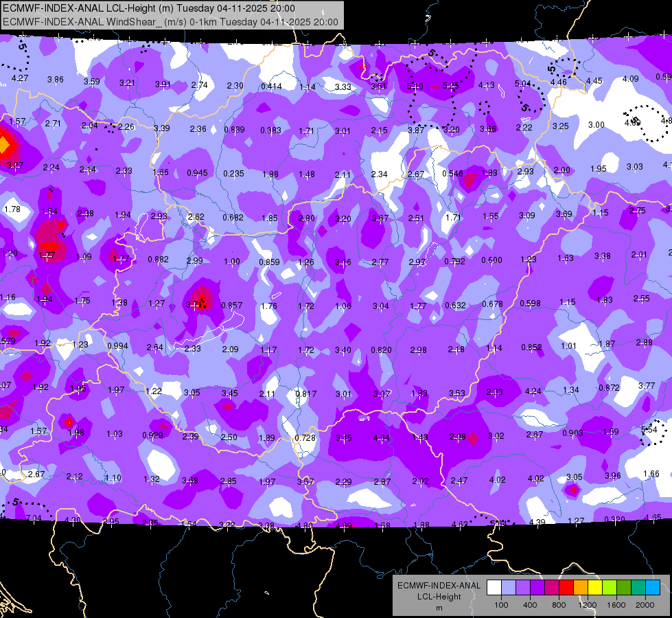Screen dimensions: 672x618
Task: Click the value 0.857 near the red spot
Action: coord(232,306)
